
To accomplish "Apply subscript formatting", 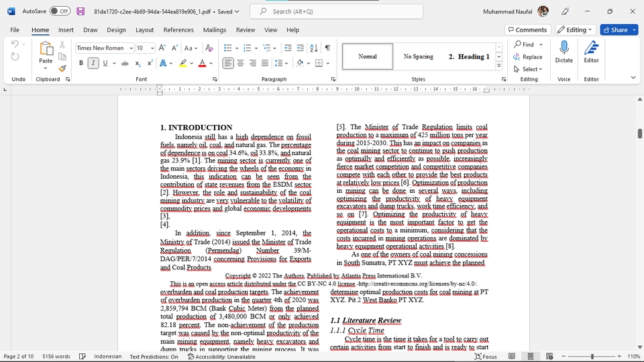I will click(138, 63).
